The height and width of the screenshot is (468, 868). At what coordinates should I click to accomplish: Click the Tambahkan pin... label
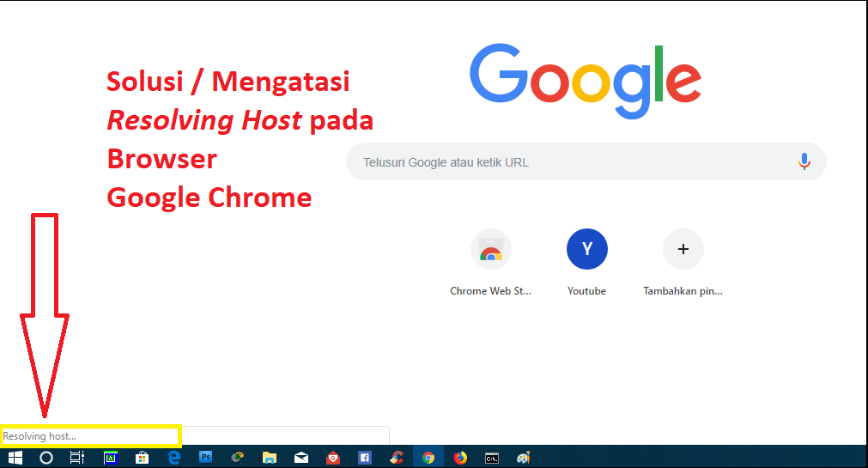(683, 291)
